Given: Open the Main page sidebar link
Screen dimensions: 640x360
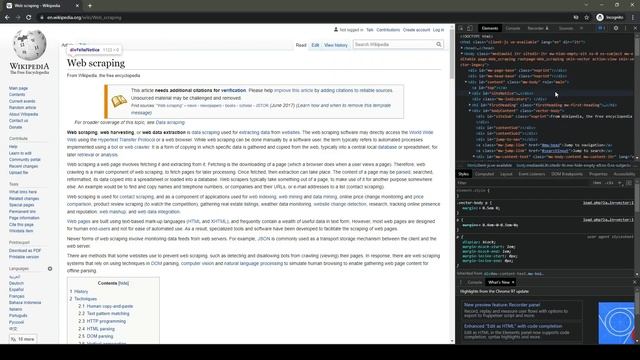Looking at the screenshot, I should (x=18, y=88).
